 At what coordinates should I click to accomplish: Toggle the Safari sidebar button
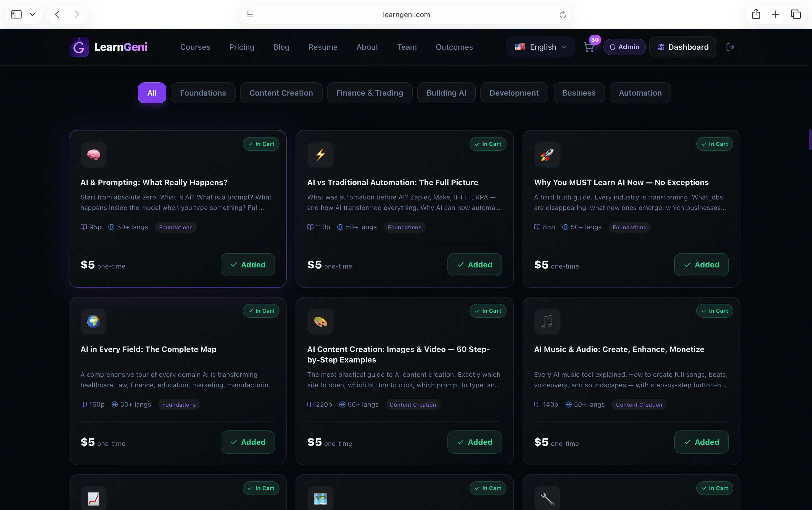click(17, 14)
